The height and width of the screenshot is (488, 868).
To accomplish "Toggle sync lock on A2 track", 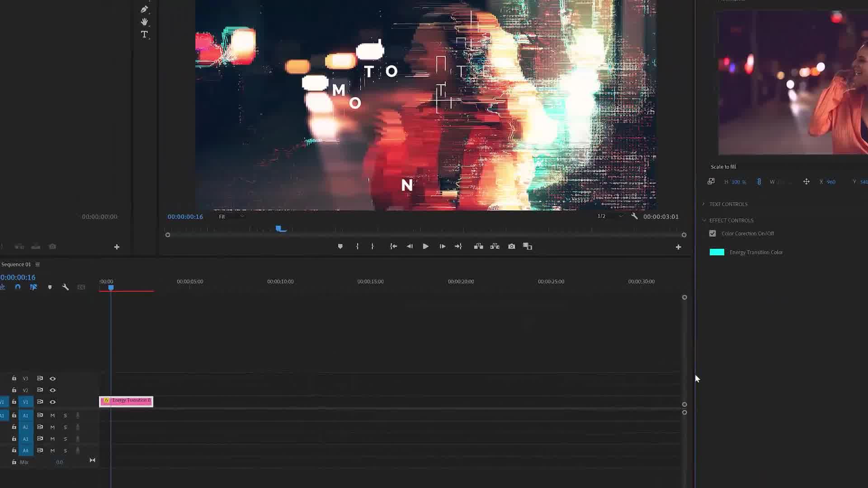I will (40, 427).
